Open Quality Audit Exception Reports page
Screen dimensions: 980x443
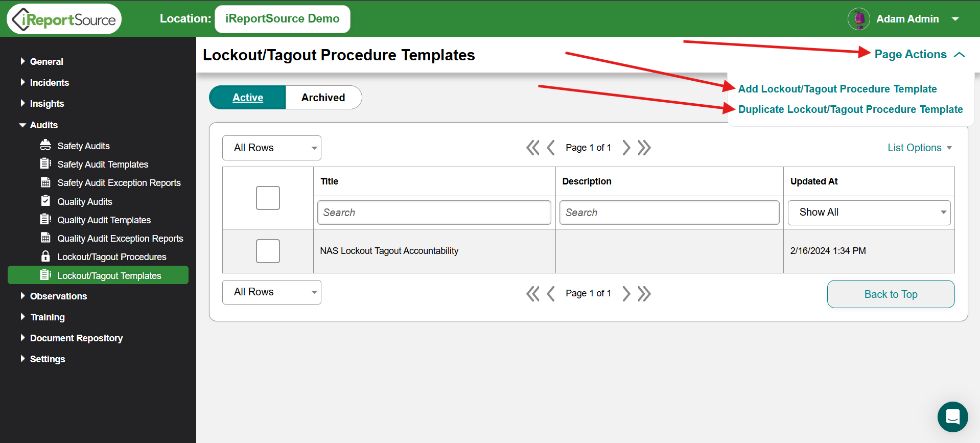click(x=120, y=238)
